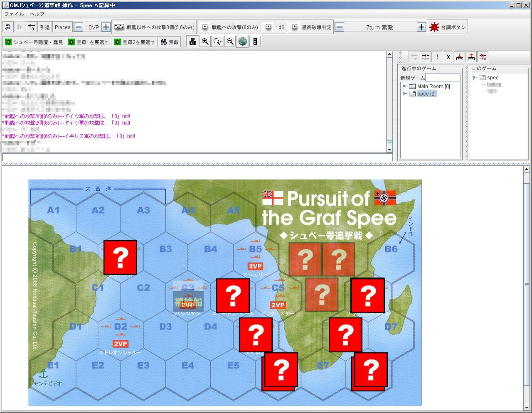Open the ファイル menu
The height and width of the screenshot is (413, 532).
click(x=14, y=14)
